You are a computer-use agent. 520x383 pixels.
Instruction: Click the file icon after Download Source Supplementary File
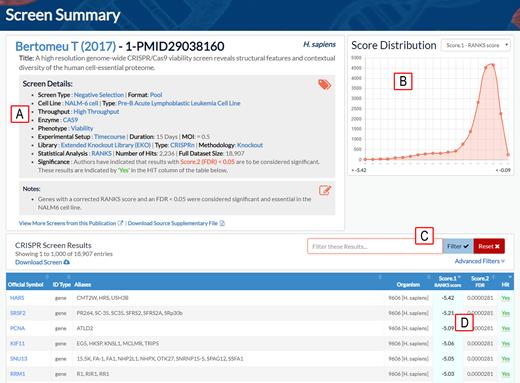point(222,223)
